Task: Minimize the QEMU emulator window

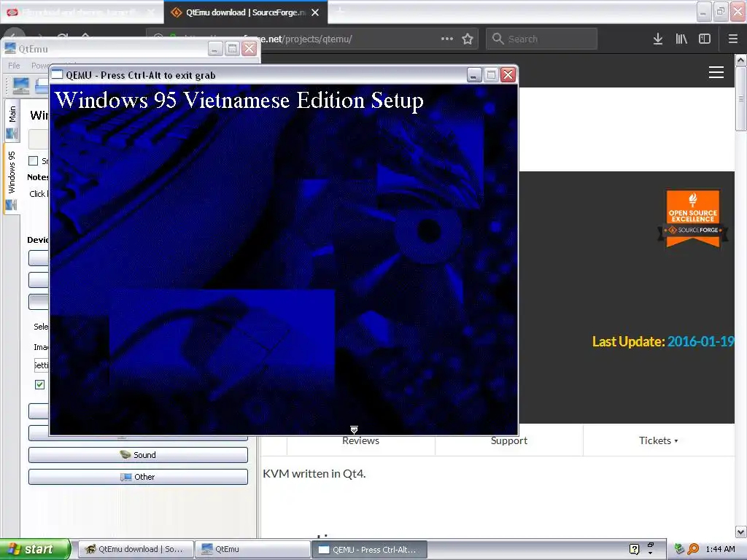Action: pos(474,75)
